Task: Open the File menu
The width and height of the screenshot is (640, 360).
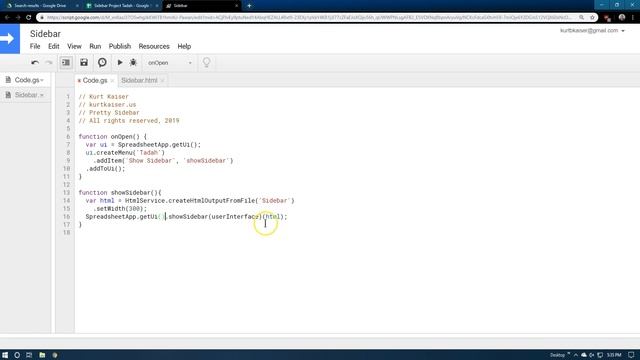Action: coord(35,47)
